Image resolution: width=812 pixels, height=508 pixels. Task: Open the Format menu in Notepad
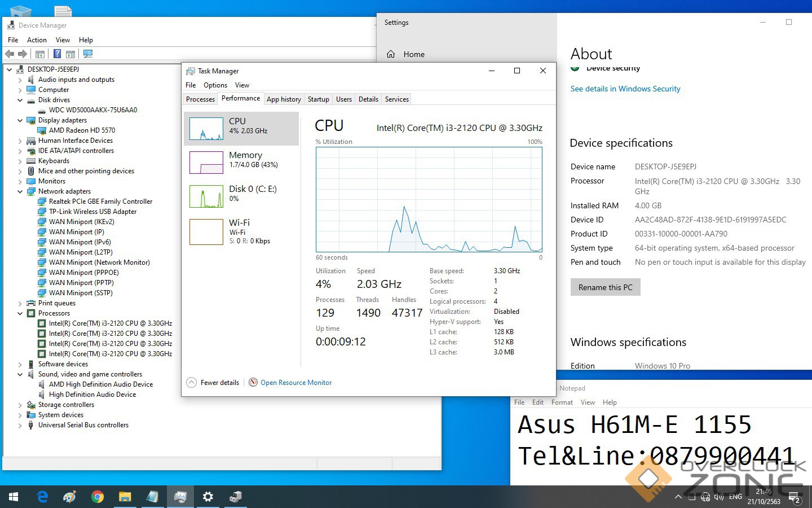point(562,402)
